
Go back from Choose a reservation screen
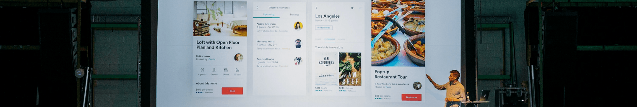click(x=257, y=8)
